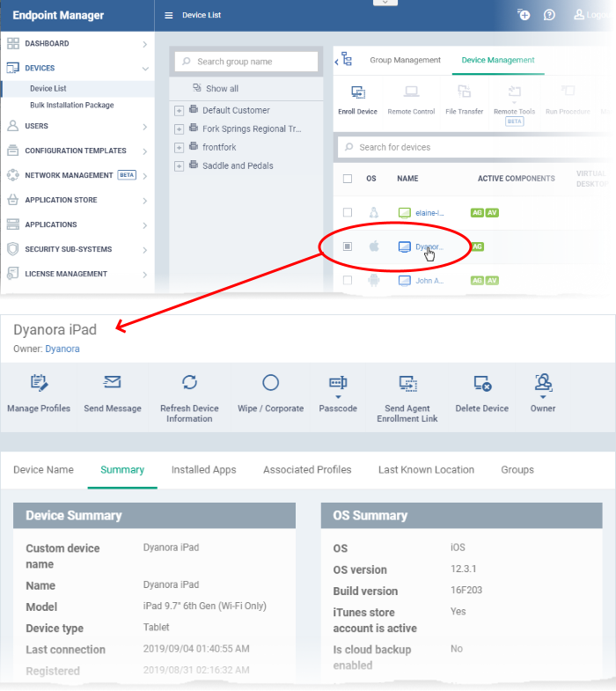The height and width of the screenshot is (691, 616).
Task: Open the help chat icon in header
Action: pos(549,15)
